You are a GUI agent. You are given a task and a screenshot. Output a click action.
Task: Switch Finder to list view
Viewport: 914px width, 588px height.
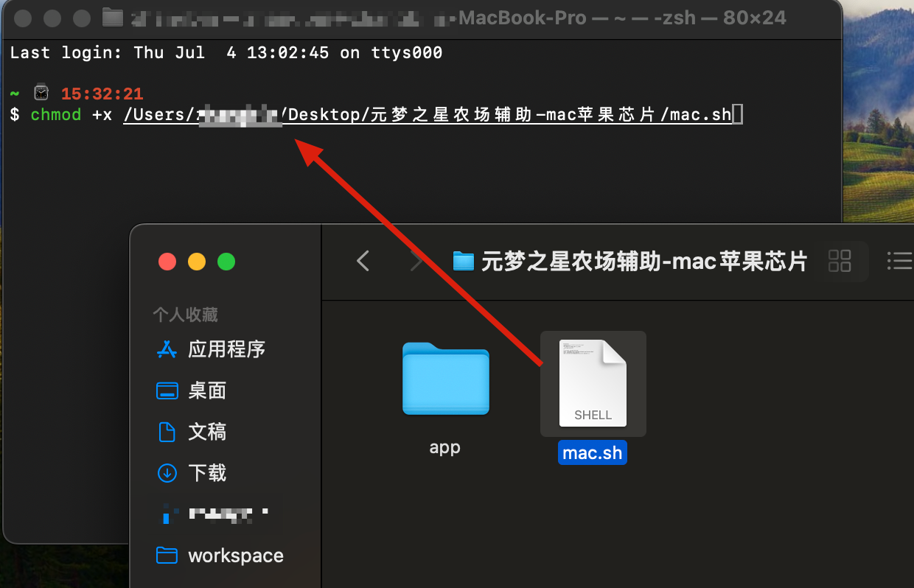[x=899, y=261]
